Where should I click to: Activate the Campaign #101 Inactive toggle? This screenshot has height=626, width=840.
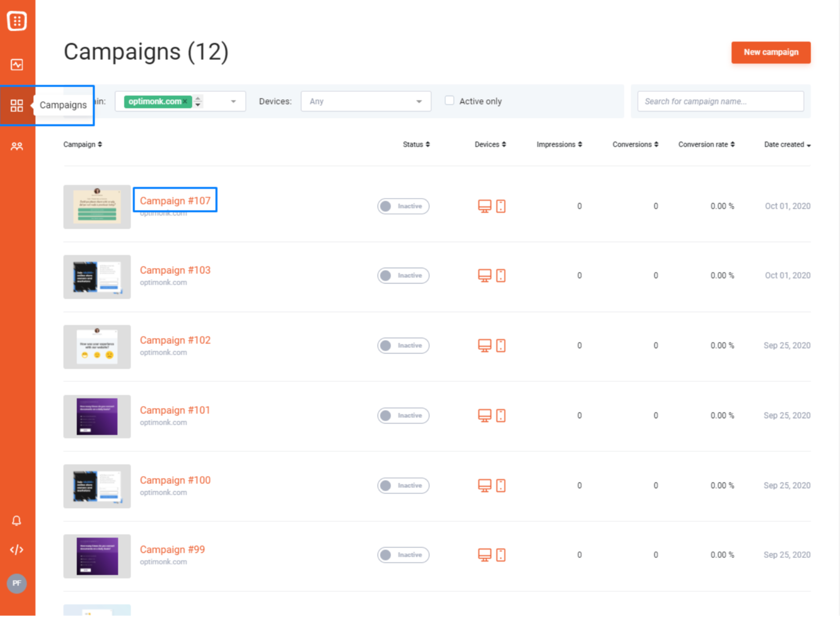(403, 416)
